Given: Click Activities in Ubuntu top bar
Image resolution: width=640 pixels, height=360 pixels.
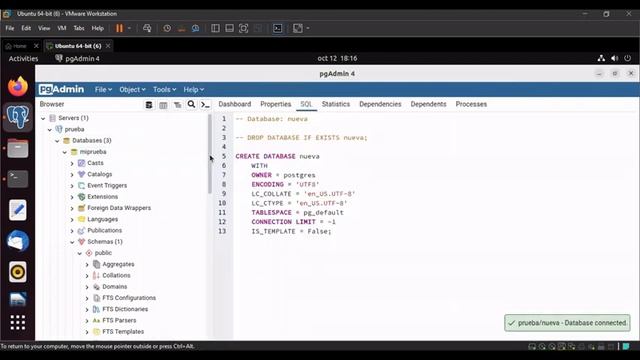Looking at the screenshot, I should pyautogui.click(x=23, y=58).
